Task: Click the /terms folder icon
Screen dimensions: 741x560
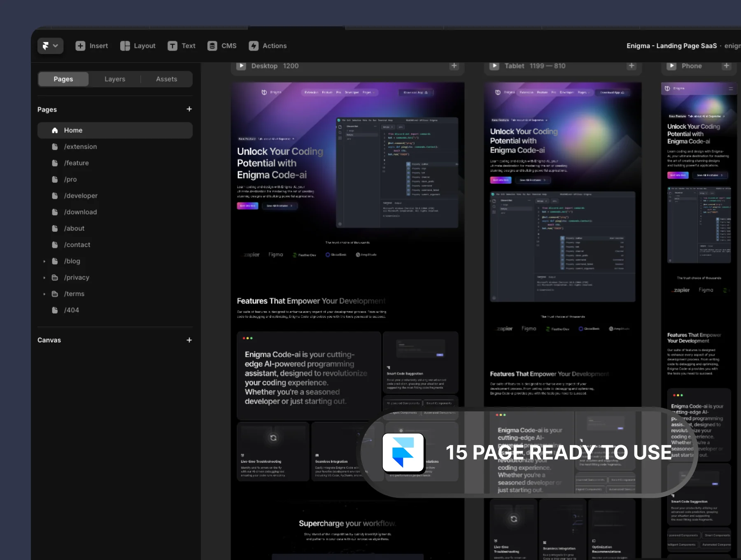Action: (55, 294)
